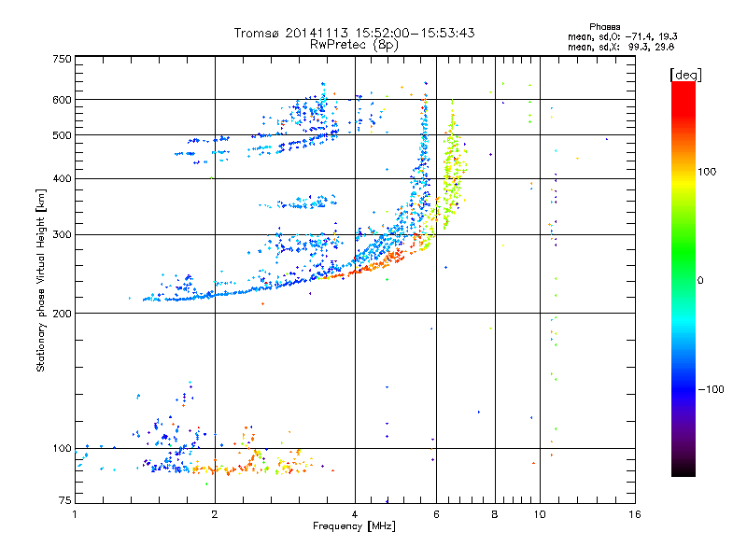The width and height of the screenshot is (747, 560).
Task: Click the 'mean, sd,O: -71.4, 19.3' line
Action: (623, 36)
